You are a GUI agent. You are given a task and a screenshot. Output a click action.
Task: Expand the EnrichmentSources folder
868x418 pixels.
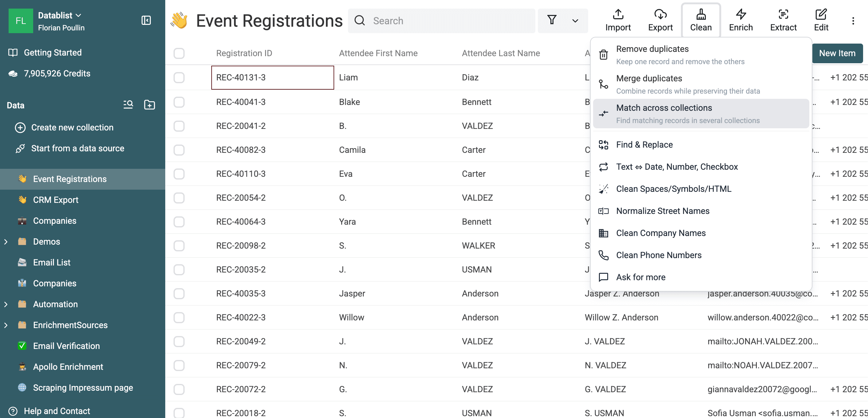pyautogui.click(x=6, y=325)
